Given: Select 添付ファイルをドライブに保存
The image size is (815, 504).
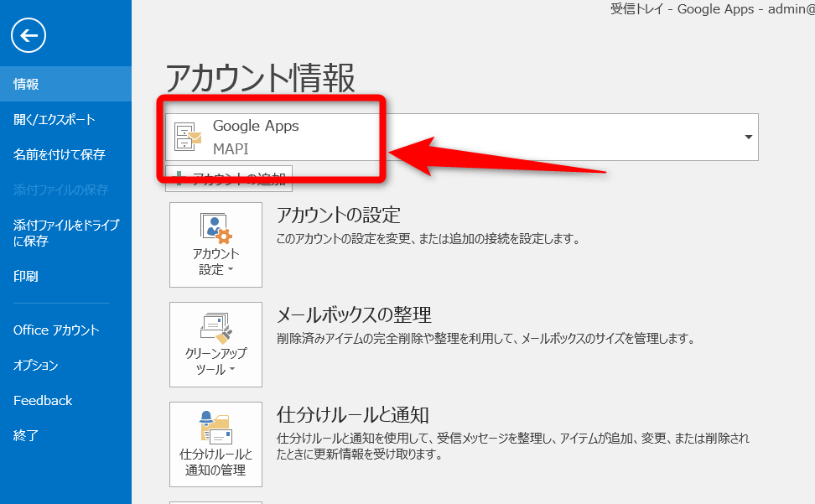Looking at the screenshot, I should 65,233.
